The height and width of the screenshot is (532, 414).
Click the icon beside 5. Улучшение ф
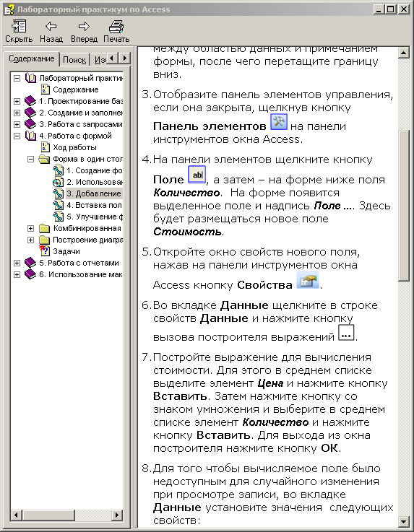[59, 217]
